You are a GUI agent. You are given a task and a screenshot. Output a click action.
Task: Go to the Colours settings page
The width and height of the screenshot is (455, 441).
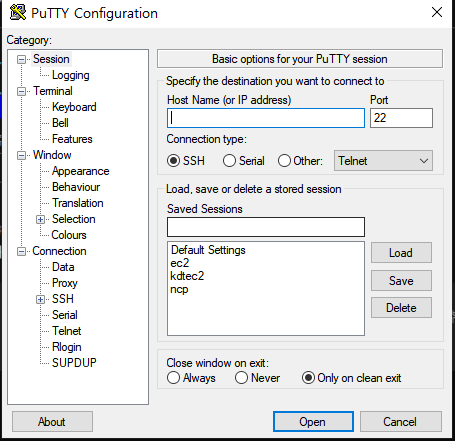(69, 235)
